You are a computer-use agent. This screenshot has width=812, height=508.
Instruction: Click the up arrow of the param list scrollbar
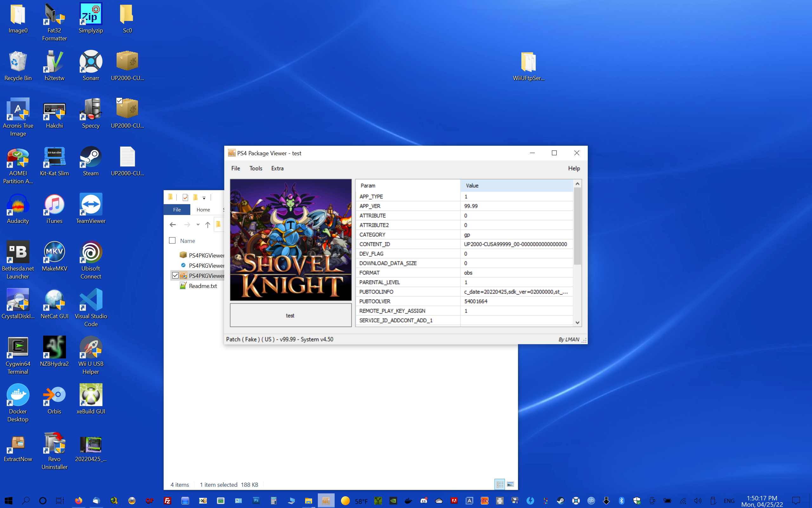pyautogui.click(x=577, y=184)
